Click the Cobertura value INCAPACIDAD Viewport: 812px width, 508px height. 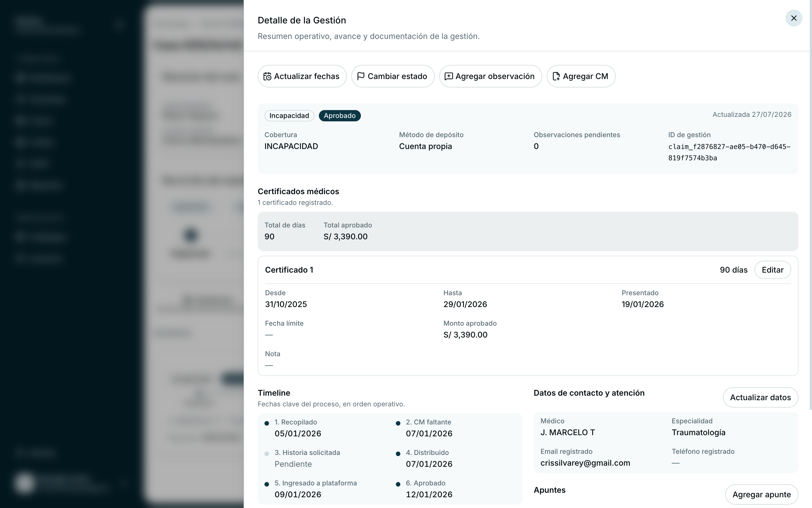click(291, 146)
